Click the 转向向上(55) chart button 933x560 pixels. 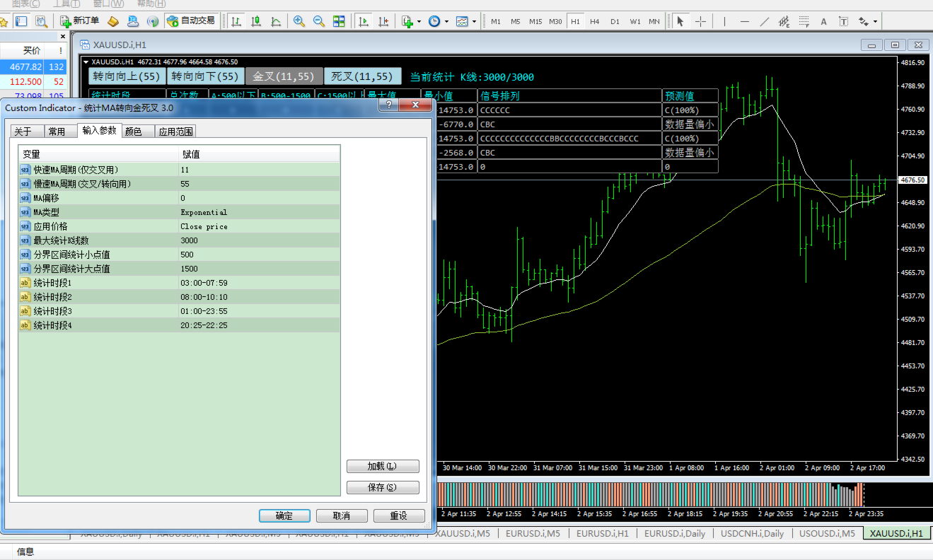127,76
